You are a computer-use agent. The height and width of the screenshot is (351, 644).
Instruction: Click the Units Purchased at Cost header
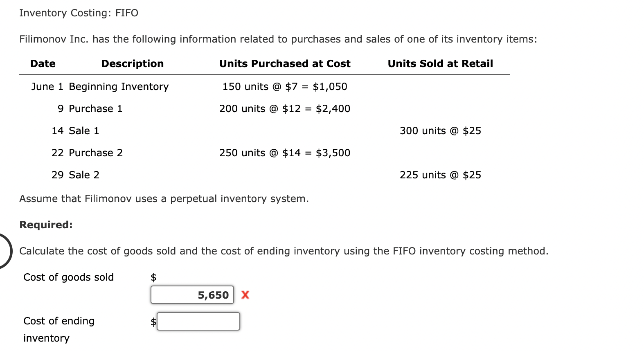(284, 63)
